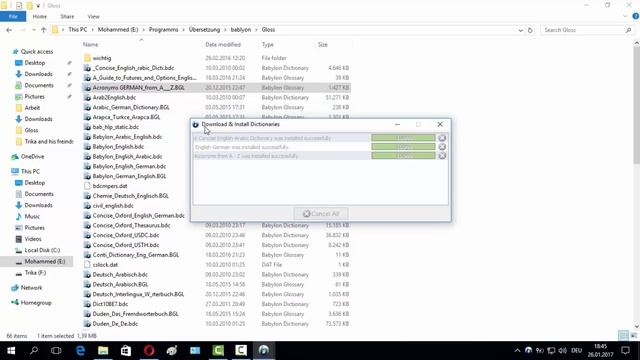This screenshot has height=360, width=640.
Task: Select the cslock.dat file
Action: click(x=105, y=265)
